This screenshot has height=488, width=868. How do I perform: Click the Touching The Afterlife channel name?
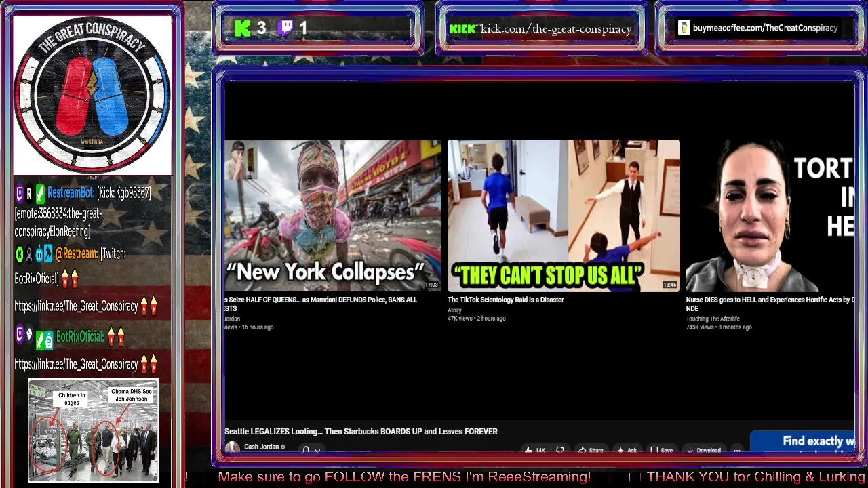coord(713,319)
